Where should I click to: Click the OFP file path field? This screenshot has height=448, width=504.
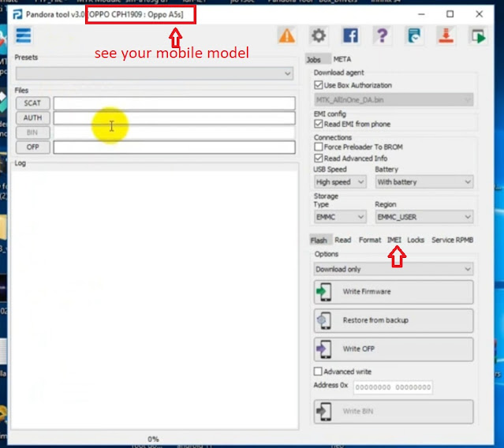click(174, 147)
